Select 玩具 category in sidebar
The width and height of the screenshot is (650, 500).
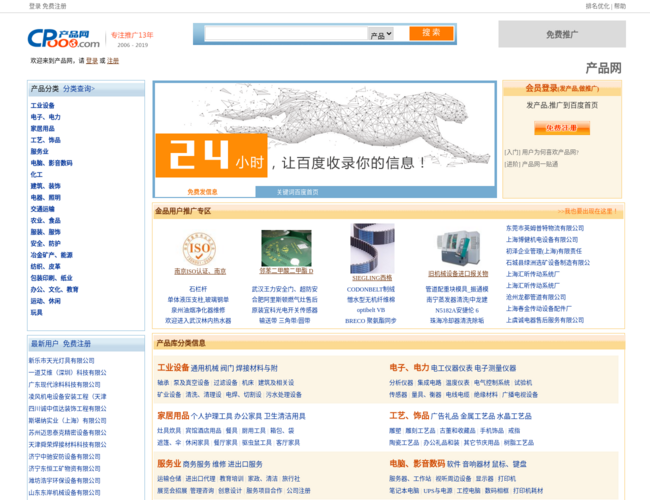pos(36,312)
